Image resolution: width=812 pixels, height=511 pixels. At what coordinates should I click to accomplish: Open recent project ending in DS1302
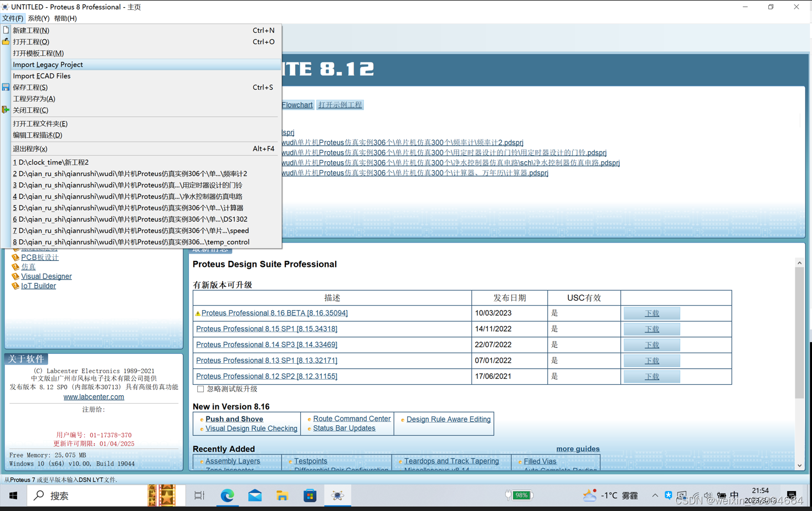tap(146, 219)
